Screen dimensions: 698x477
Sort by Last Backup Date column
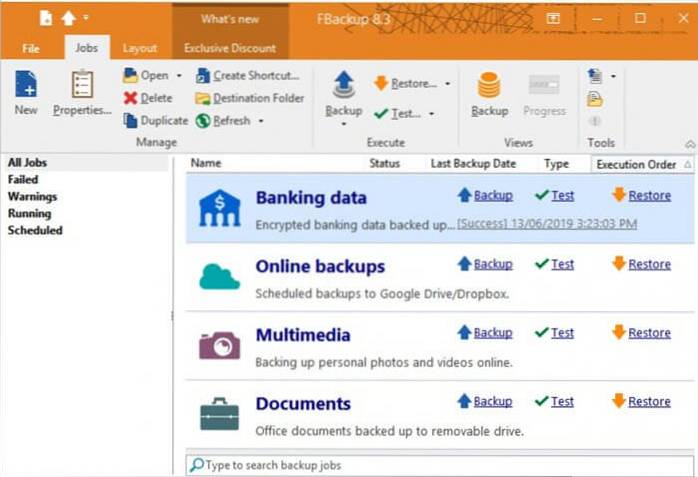click(x=473, y=164)
